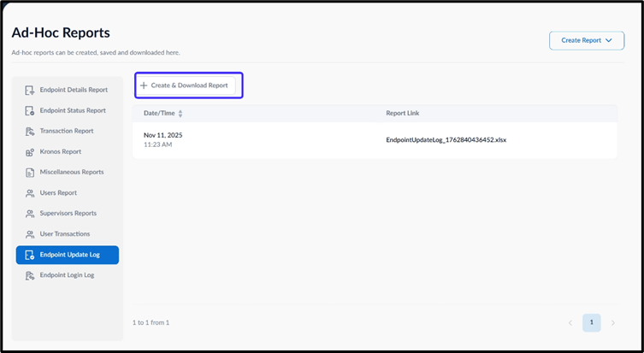Viewport: 644px width, 353px height.
Task: Open Endpoint Login Log section
Action: pos(68,275)
